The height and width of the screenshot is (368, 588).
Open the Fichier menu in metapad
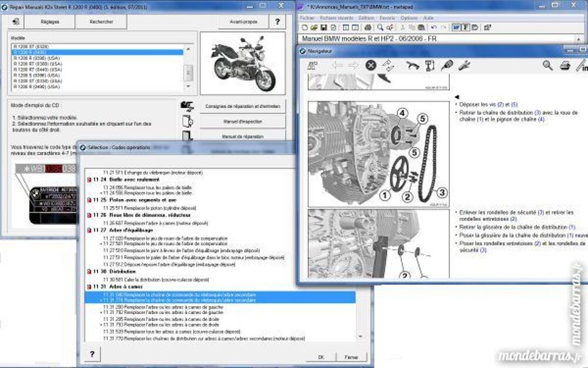[307, 18]
